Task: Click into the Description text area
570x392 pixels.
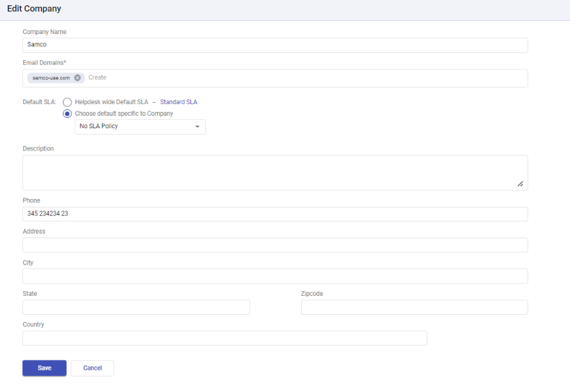Action: (276, 173)
